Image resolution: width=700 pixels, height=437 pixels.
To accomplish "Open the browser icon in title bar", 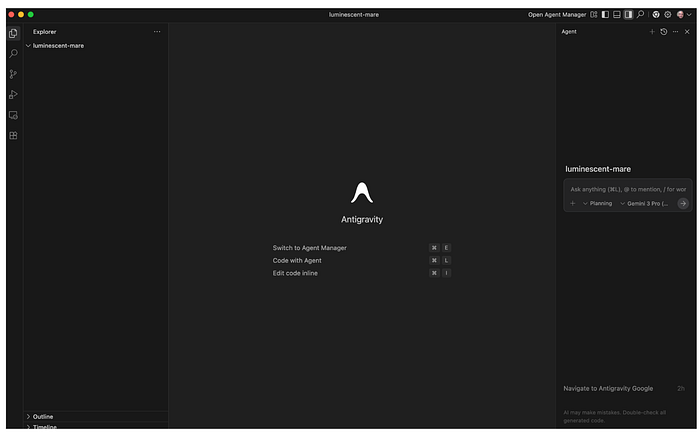I will tap(656, 15).
